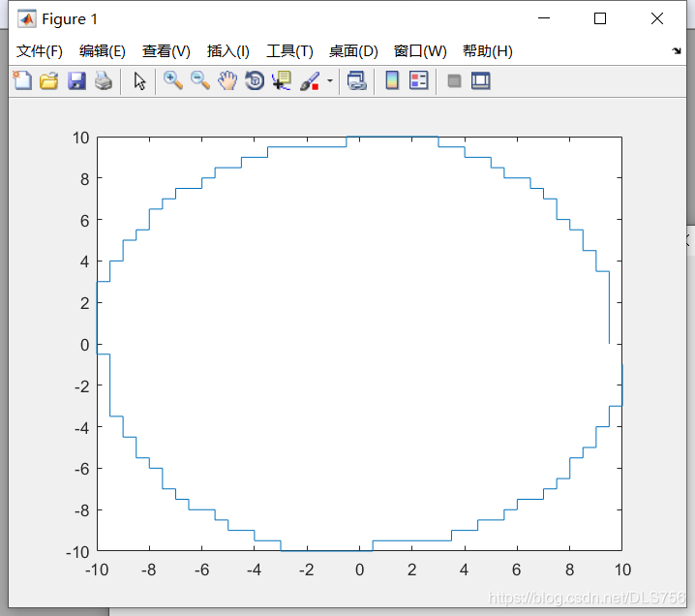The height and width of the screenshot is (616, 695).
Task: Hide the plot tools
Action: (454, 81)
